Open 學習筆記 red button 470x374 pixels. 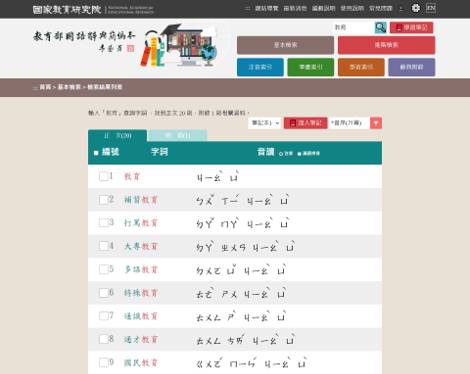412,28
